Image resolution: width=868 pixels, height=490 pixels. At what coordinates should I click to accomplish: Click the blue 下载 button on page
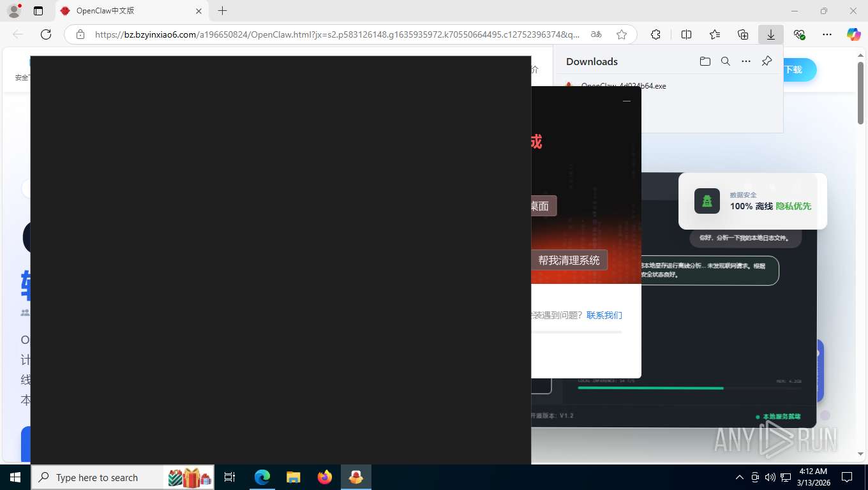[799, 70]
